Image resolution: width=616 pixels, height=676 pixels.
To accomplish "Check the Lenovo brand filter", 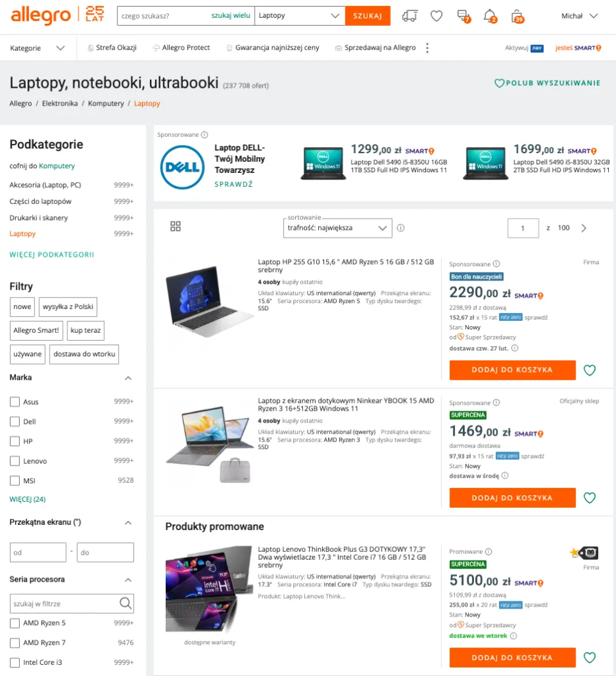I will [x=15, y=461].
